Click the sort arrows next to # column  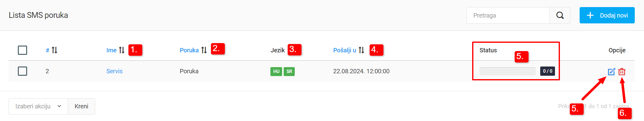click(55, 50)
